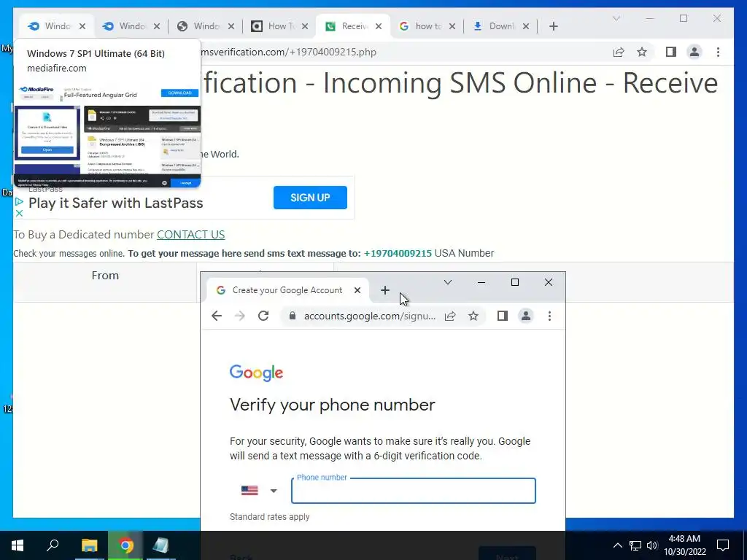Share the SMS verification page

[x=619, y=52]
